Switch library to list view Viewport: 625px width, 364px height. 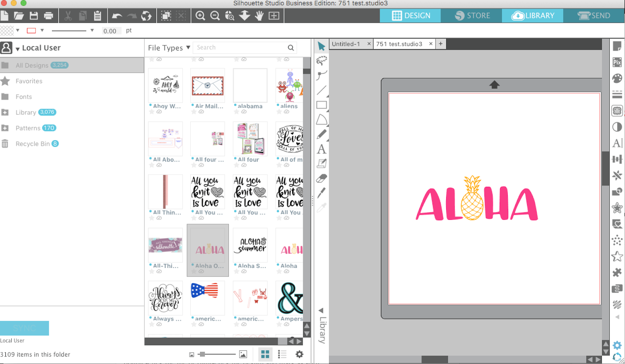click(x=282, y=354)
